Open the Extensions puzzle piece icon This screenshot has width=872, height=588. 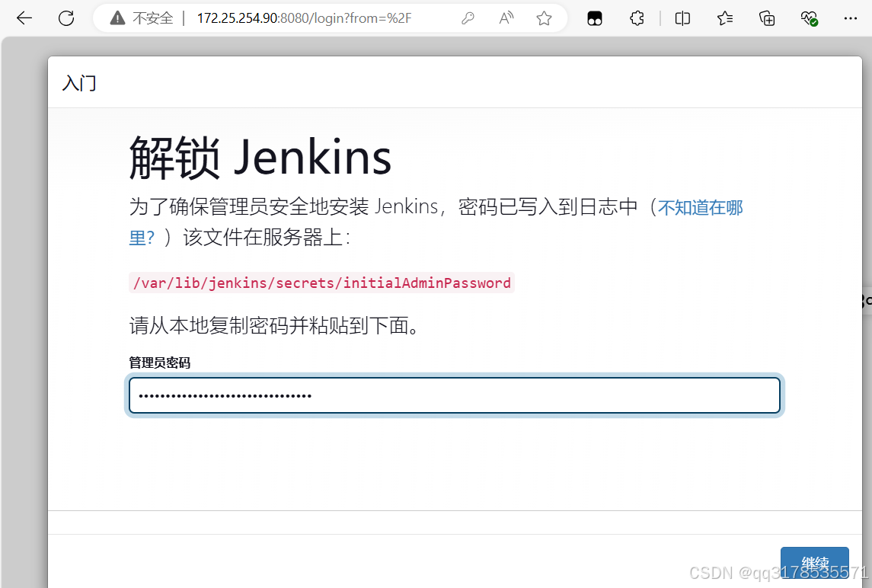[637, 18]
